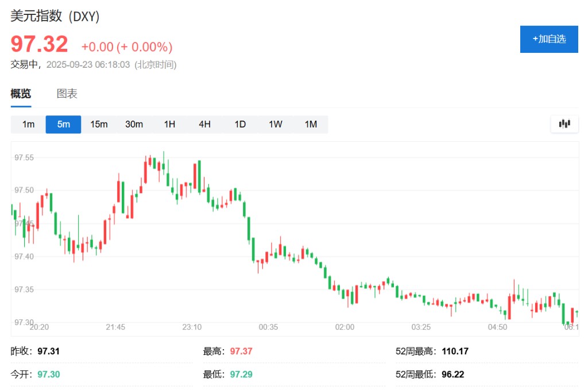Click the +加自选 button

[548, 39]
